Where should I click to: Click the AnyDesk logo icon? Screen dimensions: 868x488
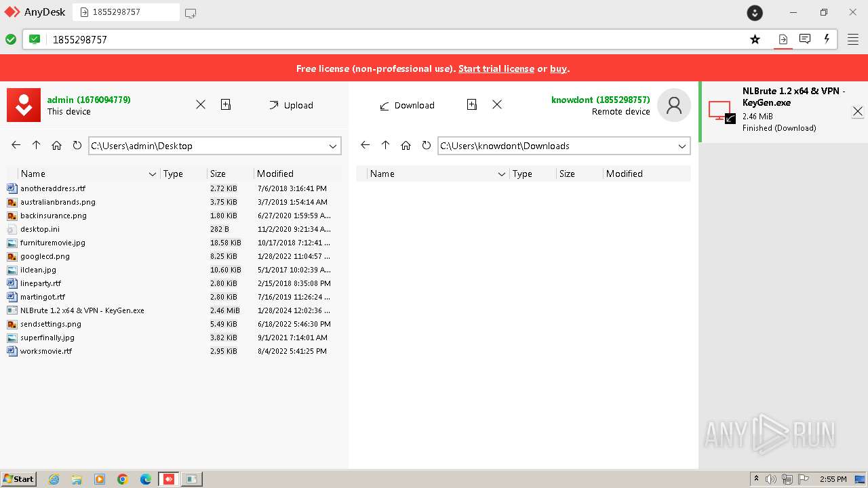point(12,12)
